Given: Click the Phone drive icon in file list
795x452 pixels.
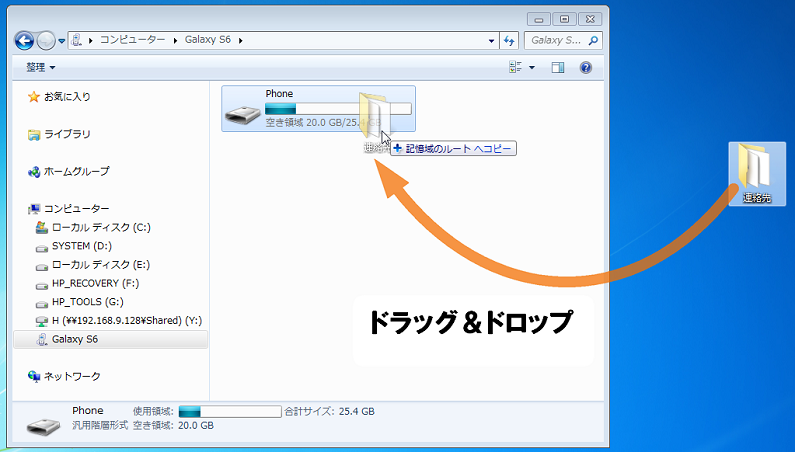Looking at the screenshot, I should 243,115.
